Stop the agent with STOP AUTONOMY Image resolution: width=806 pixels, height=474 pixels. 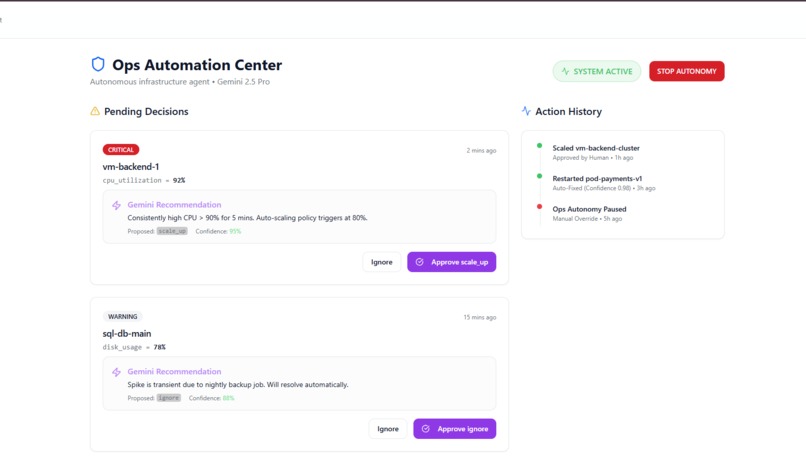[x=686, y=71]
